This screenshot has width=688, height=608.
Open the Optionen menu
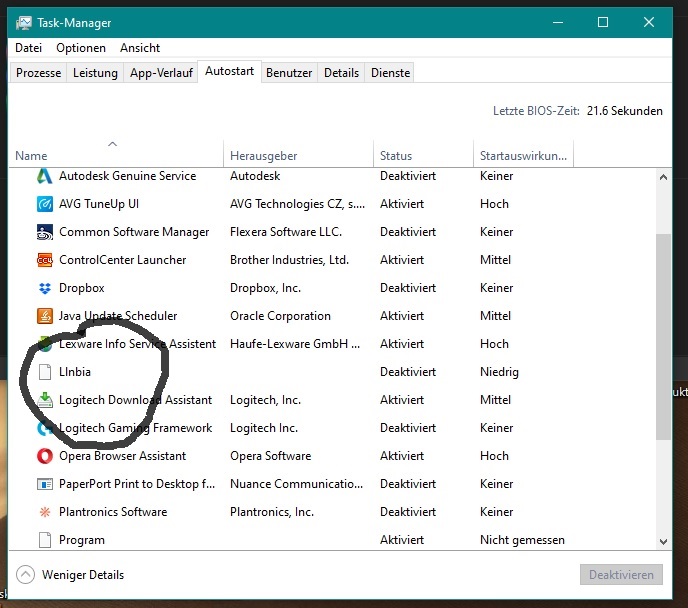click(81, 48)
